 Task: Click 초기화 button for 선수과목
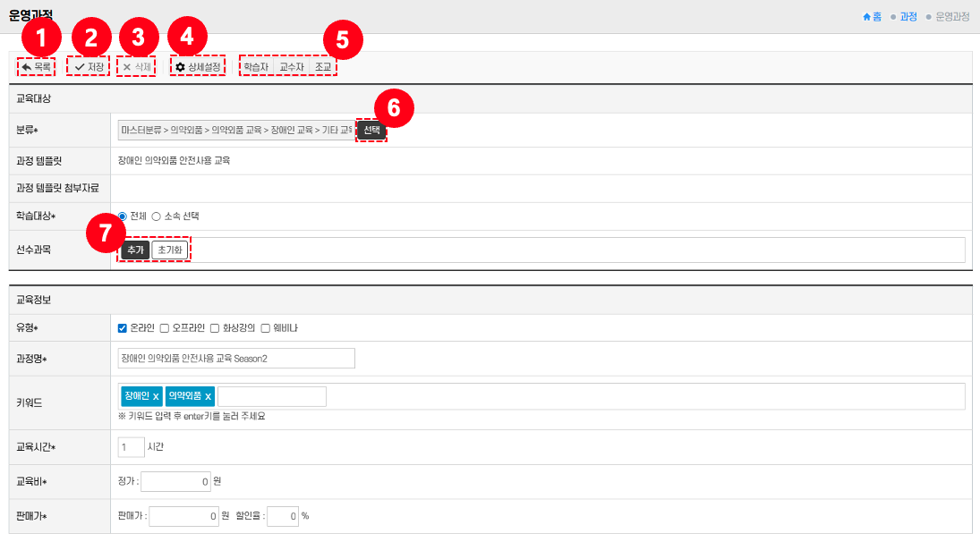(x=170, y=250)
